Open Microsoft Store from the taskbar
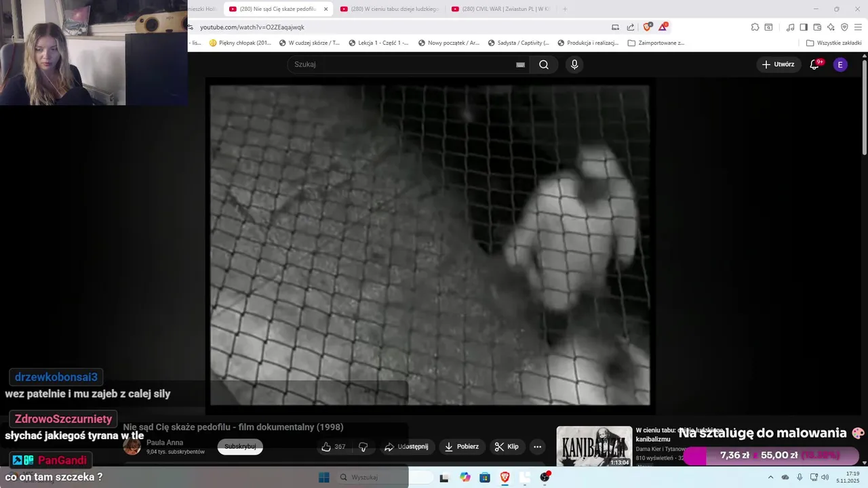Image resolution: width=868 pixels, height=488 pixels. pos(485,477)
